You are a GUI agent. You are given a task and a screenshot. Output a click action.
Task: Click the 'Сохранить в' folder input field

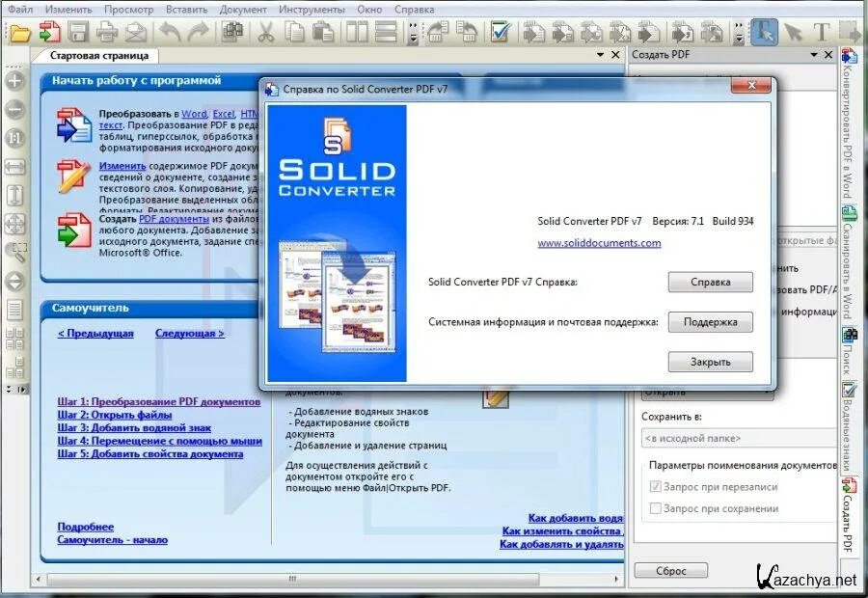(739, 438)
